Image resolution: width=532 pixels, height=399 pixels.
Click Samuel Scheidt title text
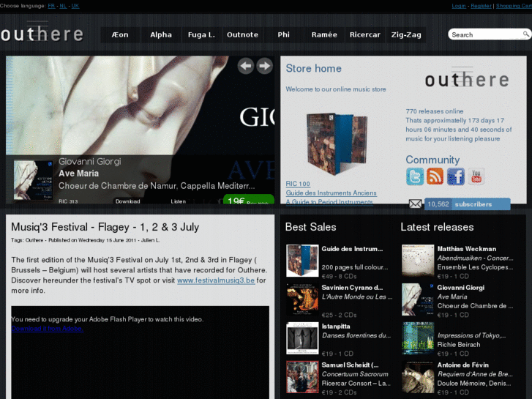tap(350, 365)
